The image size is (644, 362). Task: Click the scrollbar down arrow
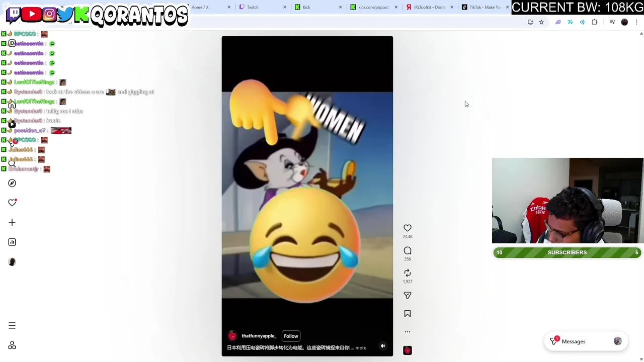641,359
